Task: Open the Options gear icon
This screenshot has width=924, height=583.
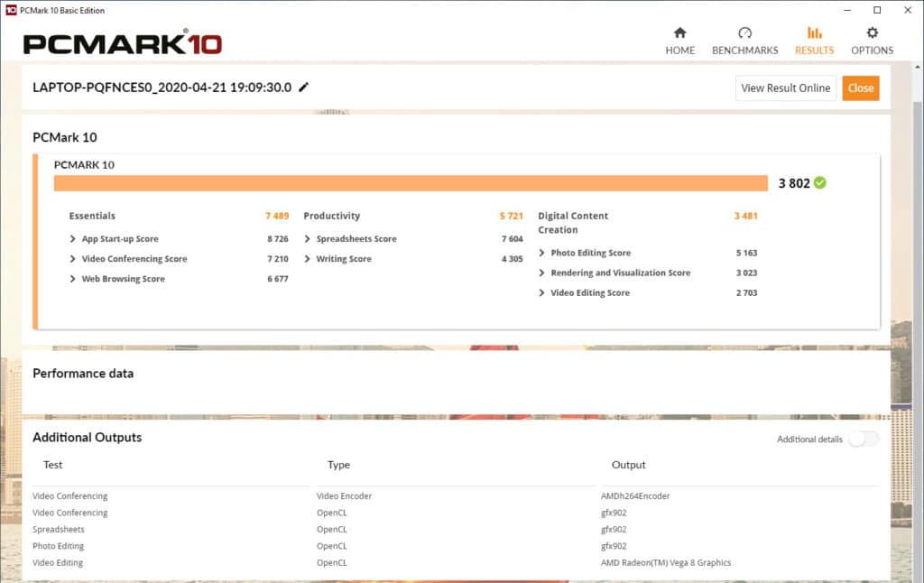Action: [x=873, y=32]
